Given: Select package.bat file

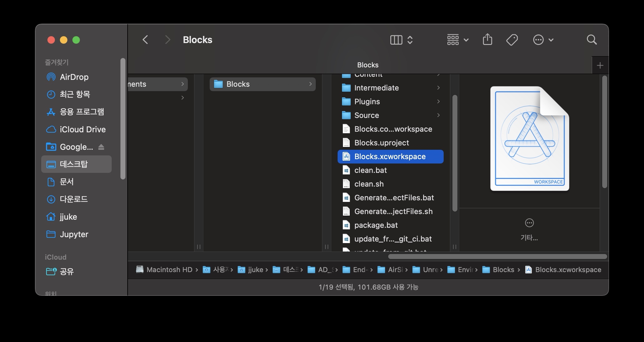Looking at the screenshot, I should (390, 225).
